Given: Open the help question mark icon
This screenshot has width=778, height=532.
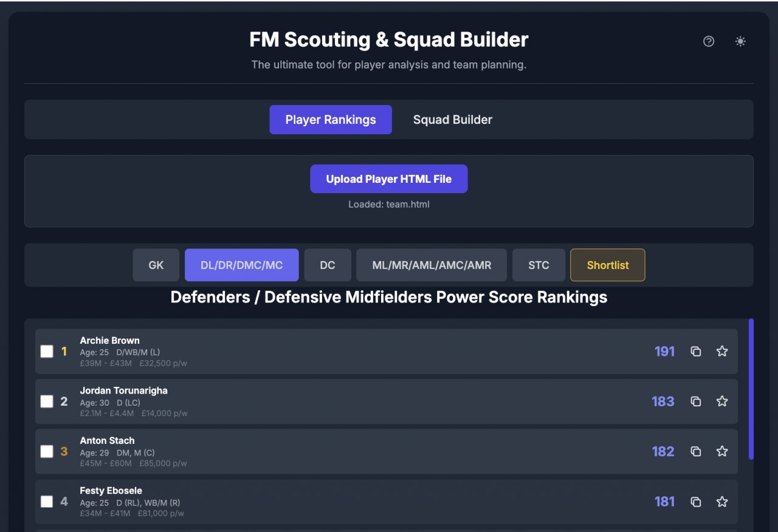Looking at the screenshot, I should pos(709,41).
